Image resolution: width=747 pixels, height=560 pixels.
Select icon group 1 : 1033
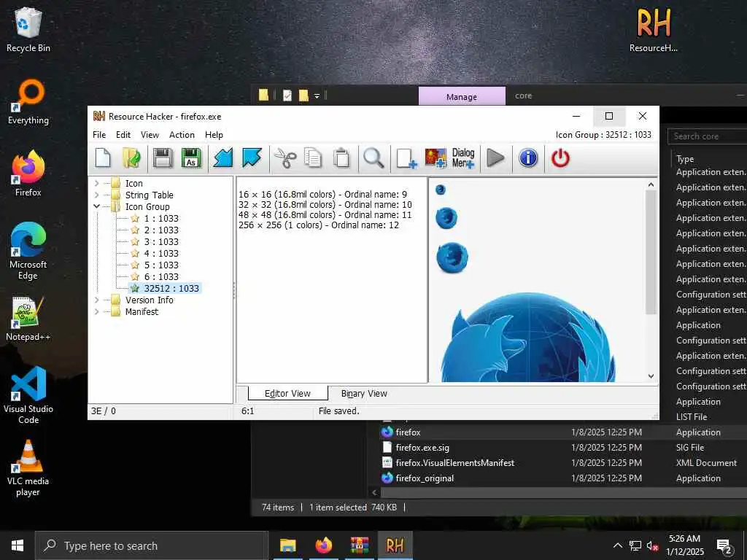pos(161,218)
